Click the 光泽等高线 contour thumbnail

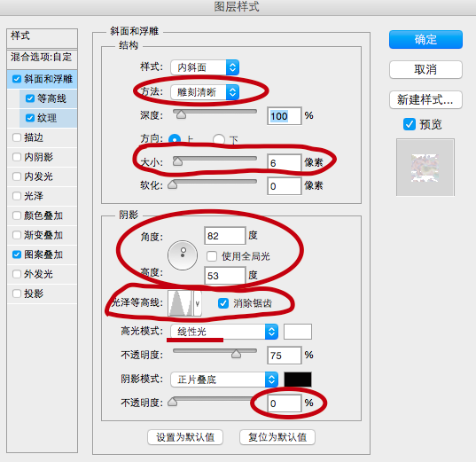[x=181, y=303]
